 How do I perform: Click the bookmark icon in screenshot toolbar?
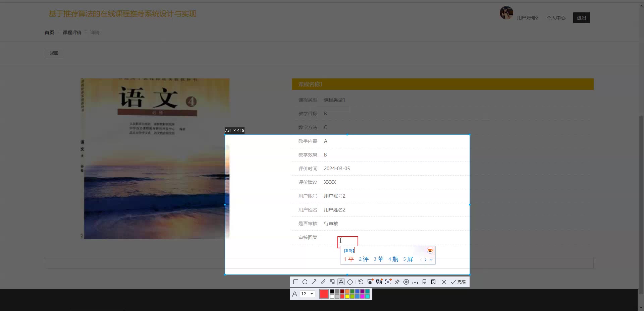pos(433,282)
